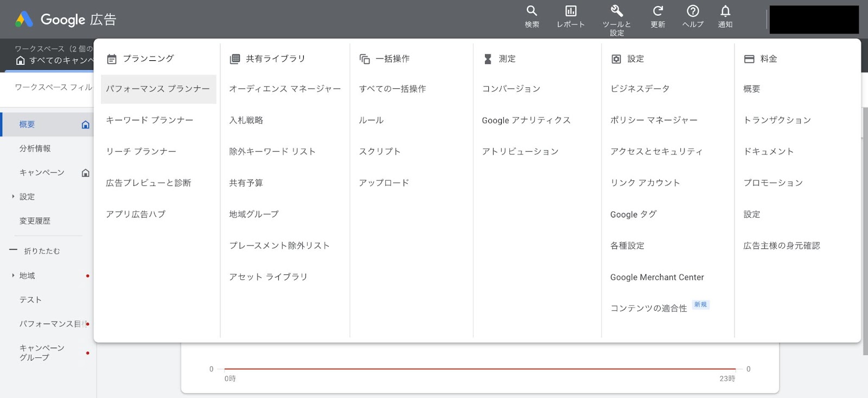868x398 pixels.
Task: Open ドキュメント under 料金
Action: (x=768, y=152)
